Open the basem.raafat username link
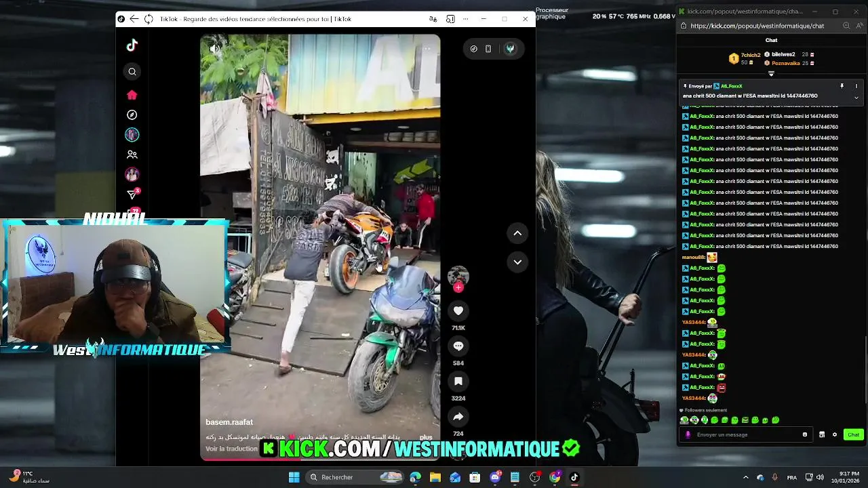868x488 pixels. pyautogui.click(x=229, y=422)
